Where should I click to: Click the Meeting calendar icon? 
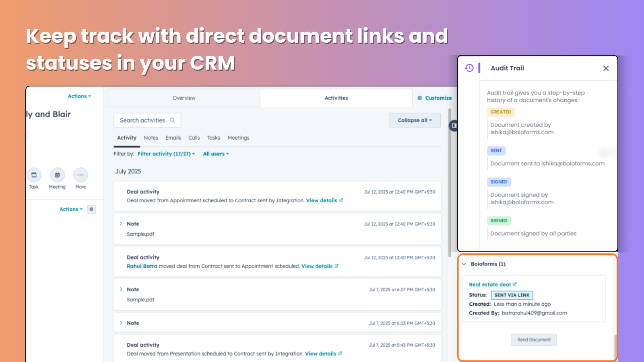[57, 175]
